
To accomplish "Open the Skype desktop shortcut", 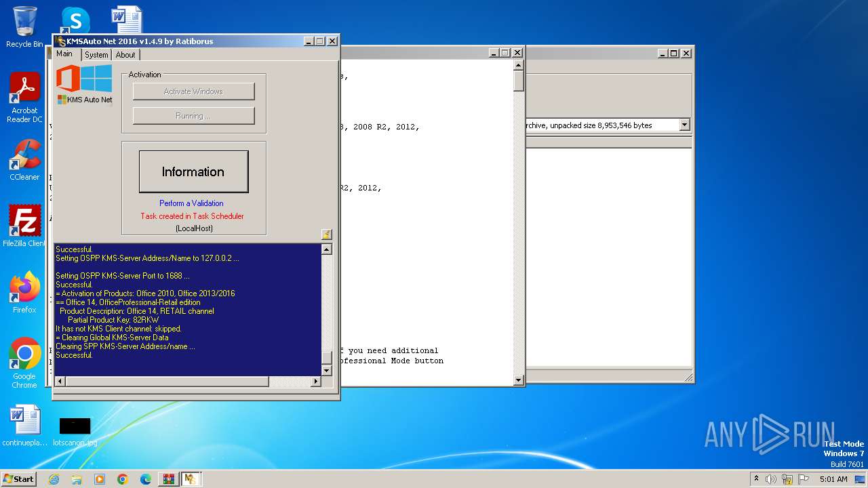I will (x=75, y=20).
